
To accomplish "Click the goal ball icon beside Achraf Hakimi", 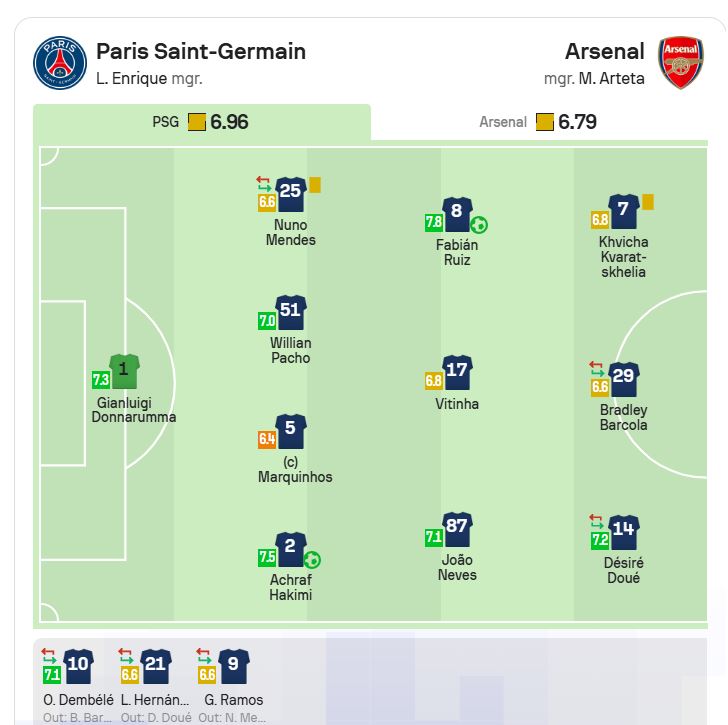I will pos(312,559).
